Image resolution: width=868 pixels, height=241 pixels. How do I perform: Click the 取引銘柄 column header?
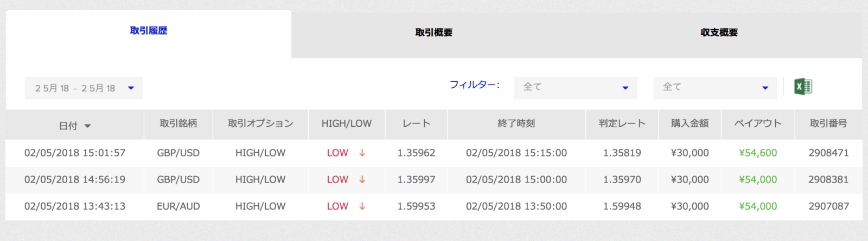click(x=178, y=123)
